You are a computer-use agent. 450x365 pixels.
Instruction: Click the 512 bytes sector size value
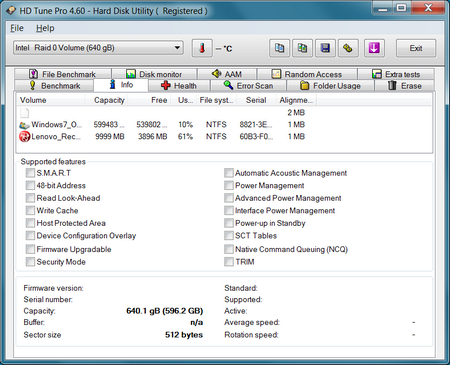point(184,335)
